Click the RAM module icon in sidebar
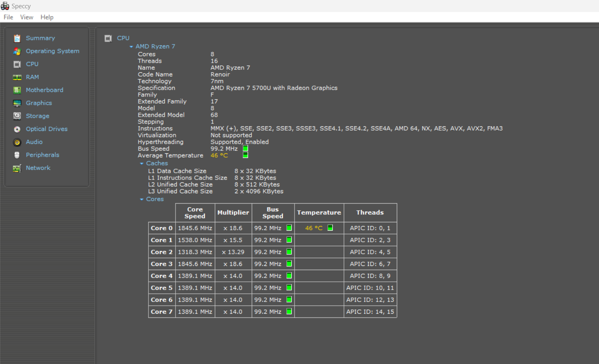 click(x=17, y=77)
